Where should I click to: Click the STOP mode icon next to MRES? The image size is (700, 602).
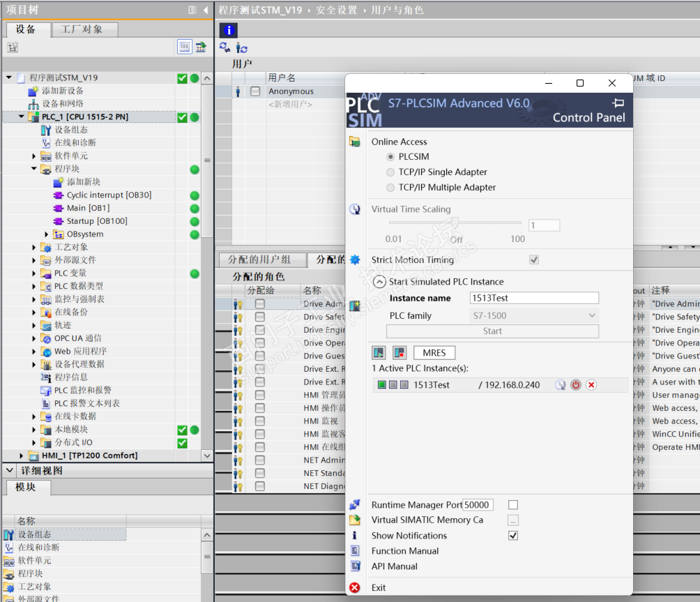(x=400, y=353)
